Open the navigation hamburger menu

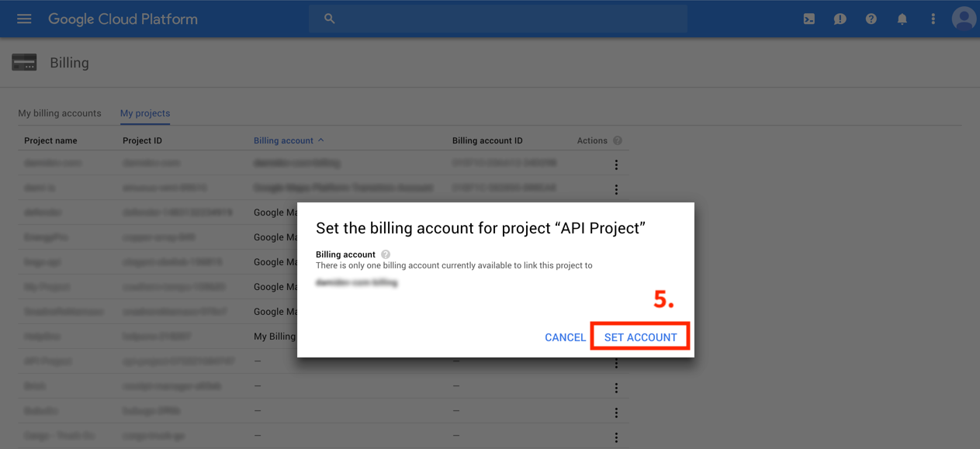click(x=23, y=19)
